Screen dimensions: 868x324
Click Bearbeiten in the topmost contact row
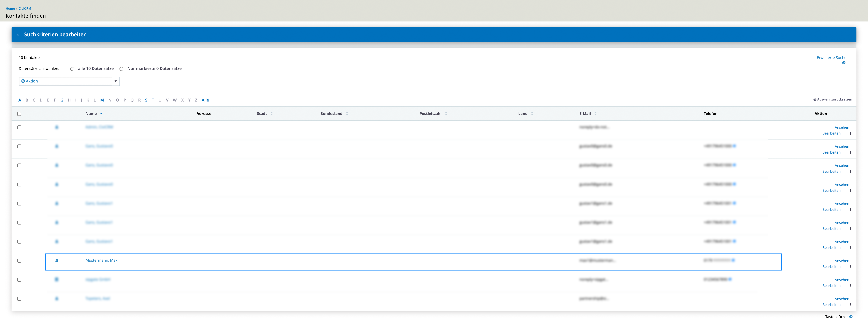point(831,133)
